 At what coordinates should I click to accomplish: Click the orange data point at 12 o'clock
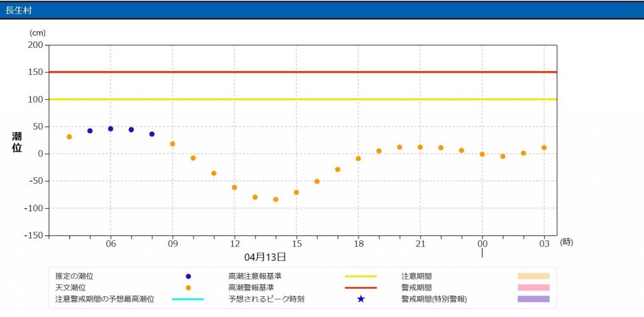[x=235, y=187]
